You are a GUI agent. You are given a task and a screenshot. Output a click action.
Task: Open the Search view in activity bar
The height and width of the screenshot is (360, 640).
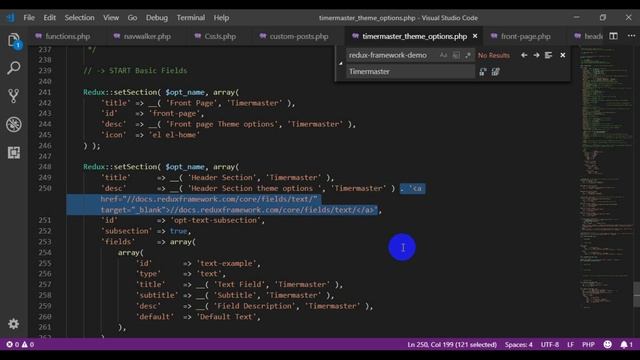click(x=14, y=68)
